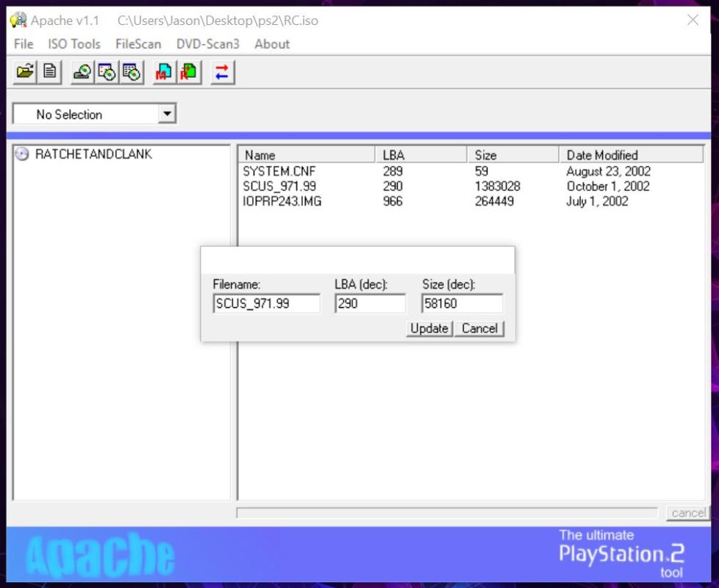Click inside the Size (dec) input field
Image resolution: width=719 pixels, height=588 pixels.
coord(462,303)
